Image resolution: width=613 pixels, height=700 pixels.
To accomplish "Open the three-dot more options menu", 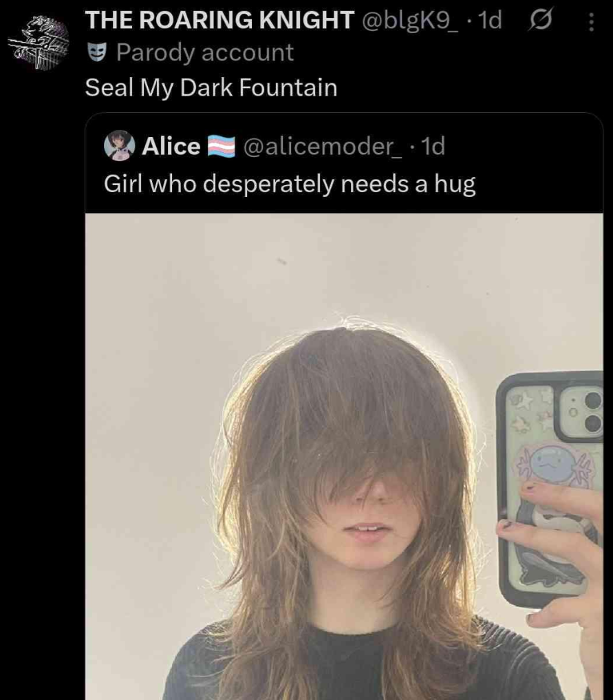I will 591,21.
